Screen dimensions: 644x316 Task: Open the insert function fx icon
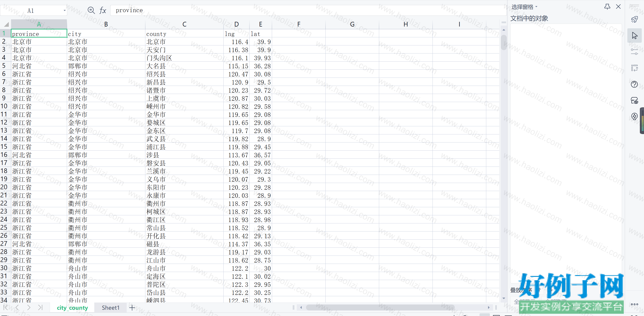coord(103,11)
